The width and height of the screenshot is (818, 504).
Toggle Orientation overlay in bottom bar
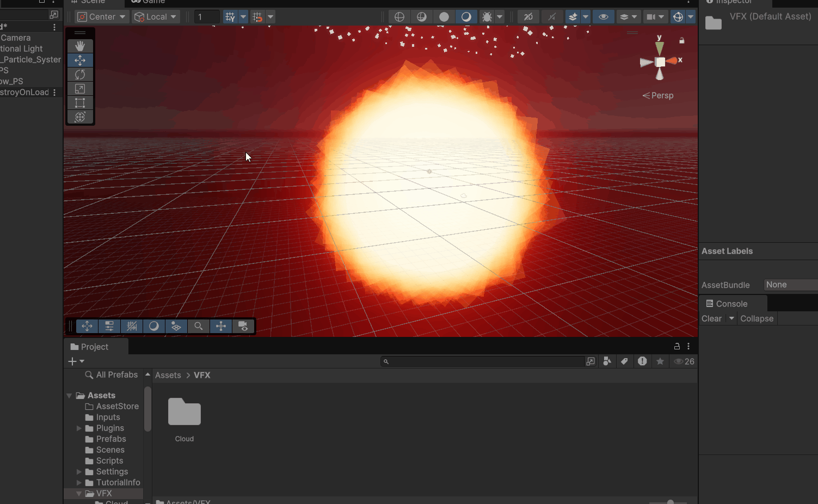tap(221, 326)
